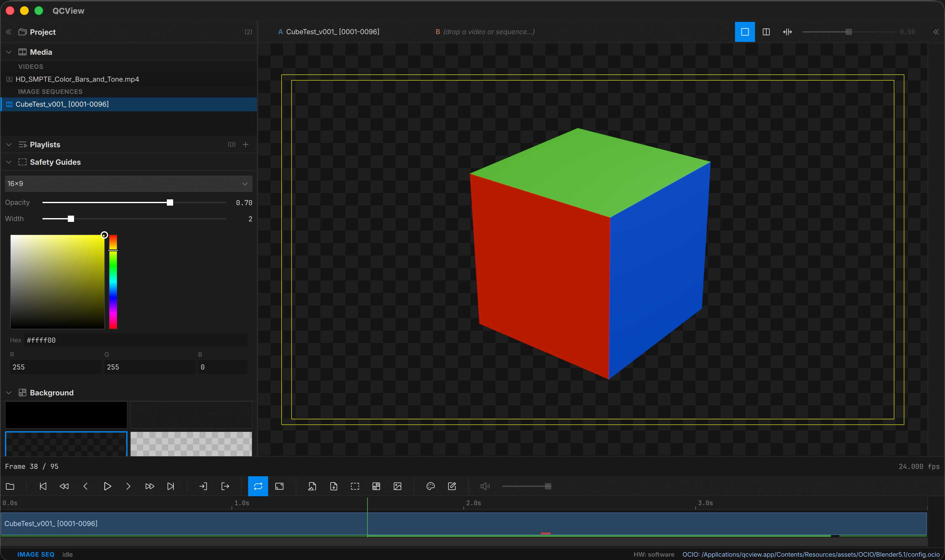Image resolution: width=945 pixels, height=560 pixels.
Task: Click the OCIO config path in status bar
Action: 811,554
